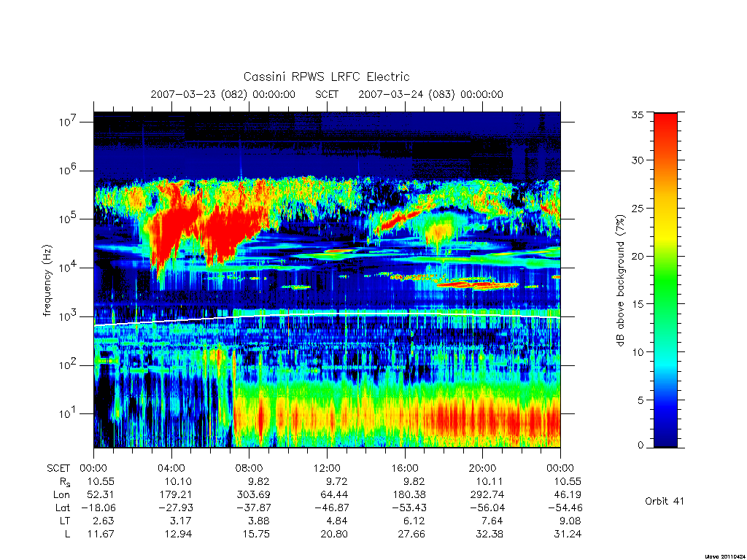Click the red top of the color bar
The image size is (747, 560).
pos(665,124)
